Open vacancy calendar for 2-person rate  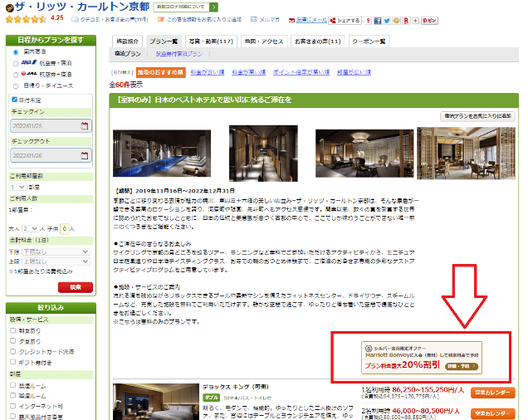coord(492,413)
